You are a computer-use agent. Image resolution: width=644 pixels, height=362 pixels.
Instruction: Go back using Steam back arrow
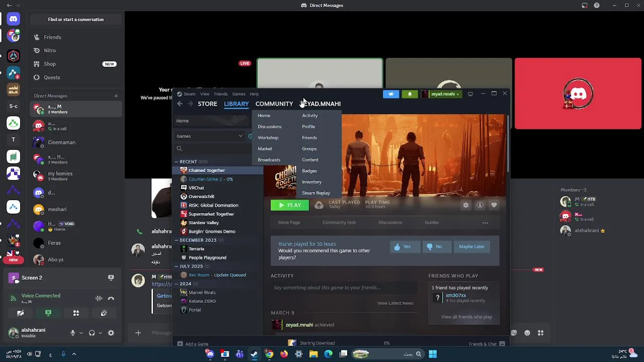point(180,104)
